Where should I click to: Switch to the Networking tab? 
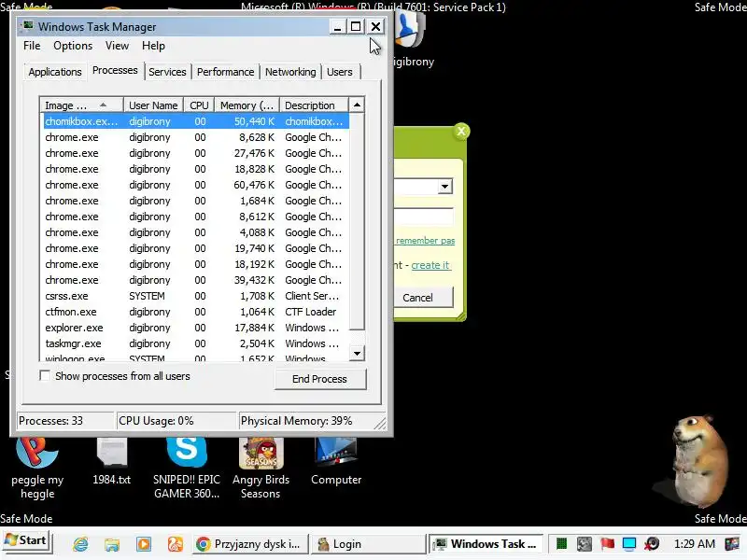point(290,72)
